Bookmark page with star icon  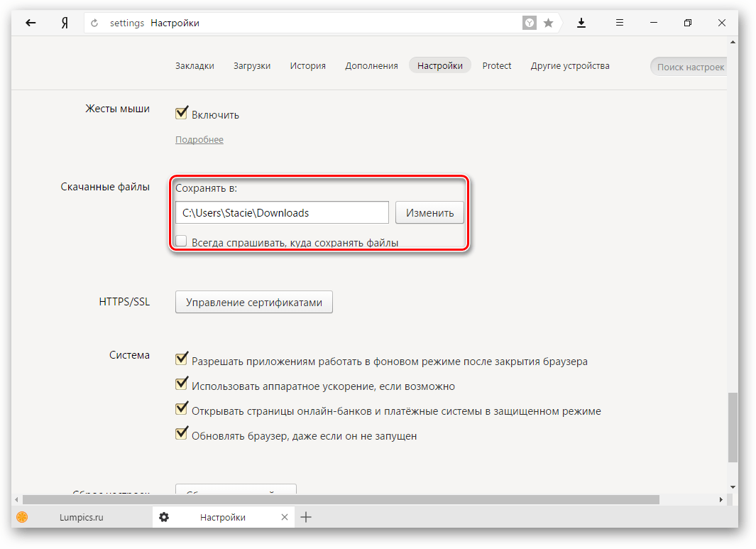point(548,23)
